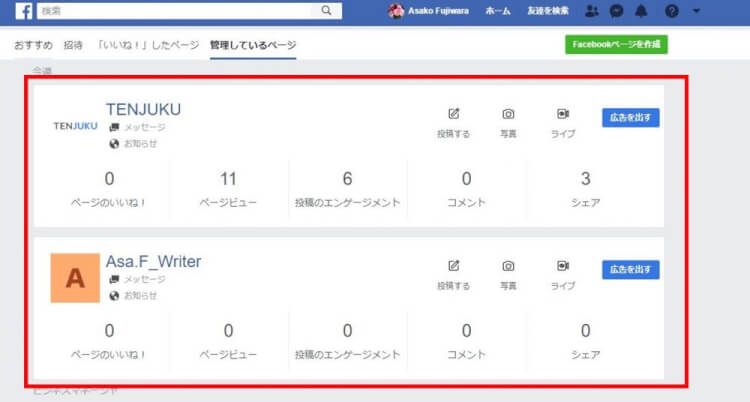The image size is (750, 402).
Task: Click Asa.F_Writer 投稿のエンゲージメント label
Action: (347, 355)
